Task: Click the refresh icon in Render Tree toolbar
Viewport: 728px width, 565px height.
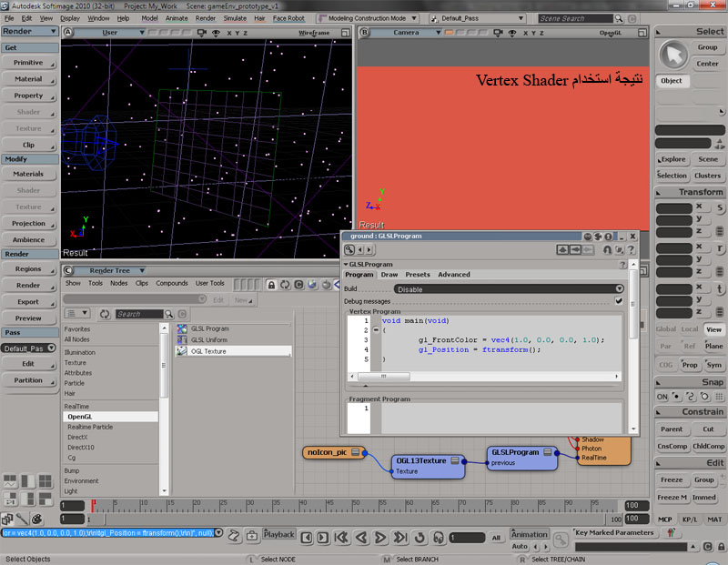Action: click(x=285, y=285)
